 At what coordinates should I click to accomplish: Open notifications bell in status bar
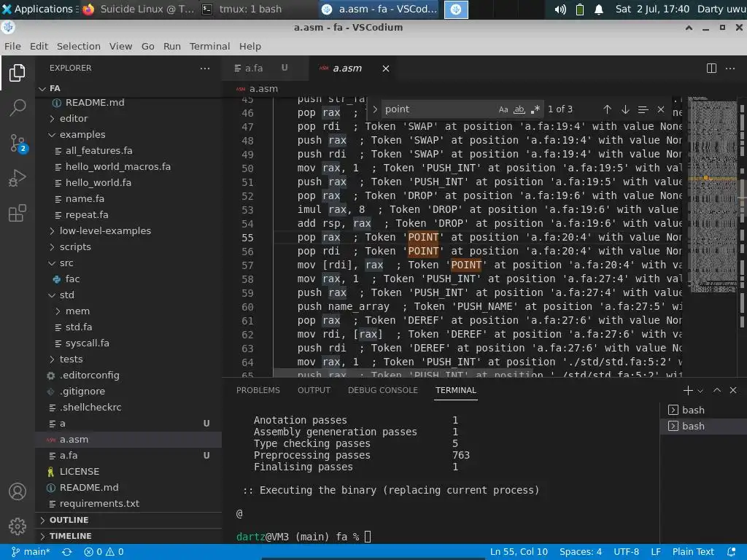coord(731,552)
